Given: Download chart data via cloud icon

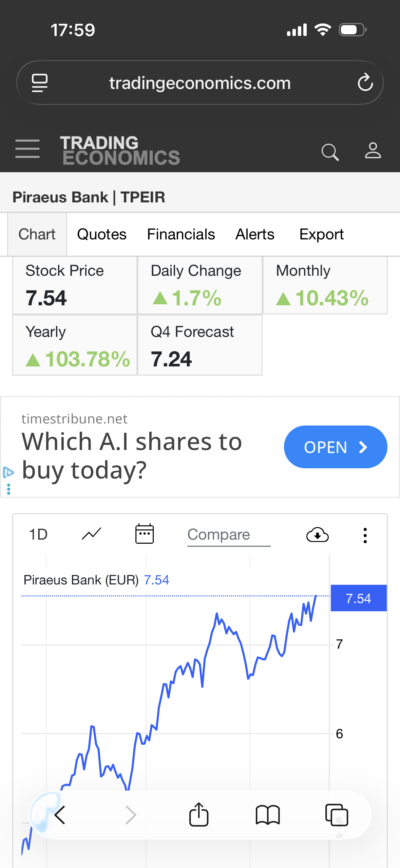Looking at the screenshot, I should (x=317, y=535).
